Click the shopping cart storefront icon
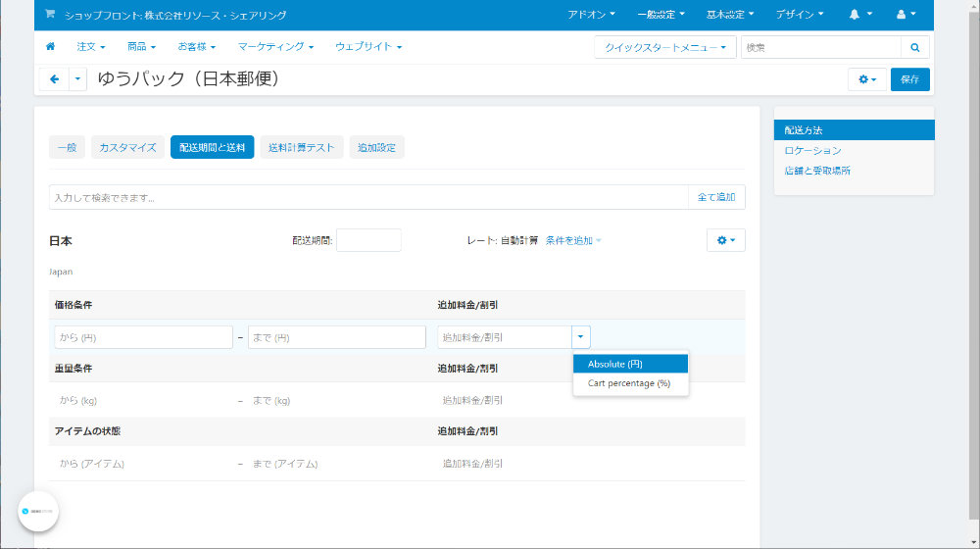This screenshot has height=549, width=980. [x=50, y=15]
